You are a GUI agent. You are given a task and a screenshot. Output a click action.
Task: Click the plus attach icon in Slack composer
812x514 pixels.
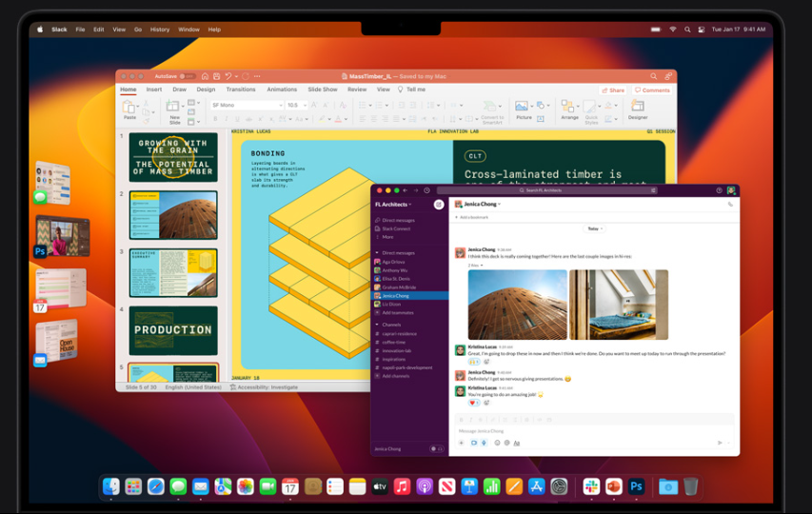(461, 443)
